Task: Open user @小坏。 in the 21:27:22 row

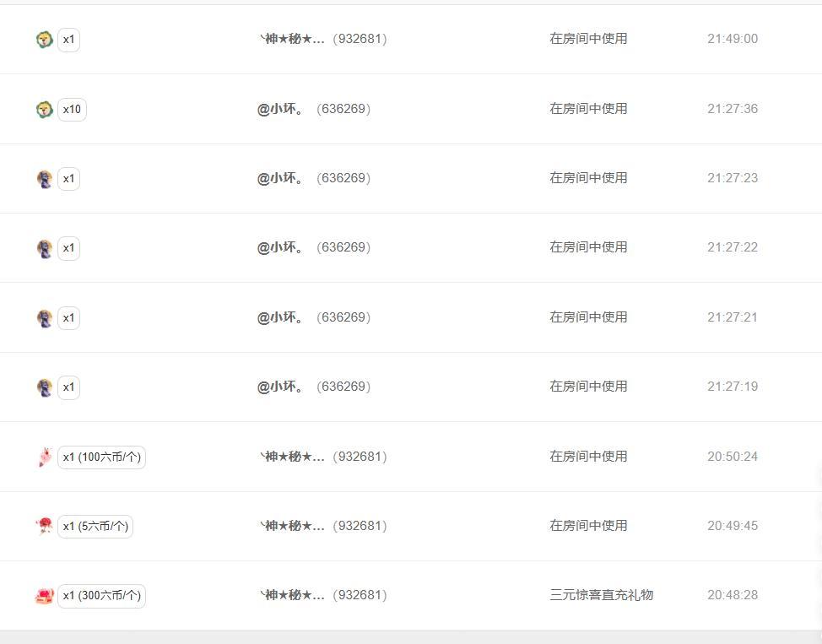Action: pos(280,247)
